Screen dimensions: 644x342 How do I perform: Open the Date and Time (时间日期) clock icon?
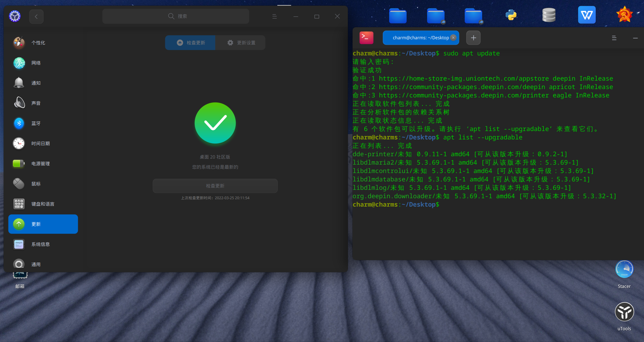tap(19, 143)
